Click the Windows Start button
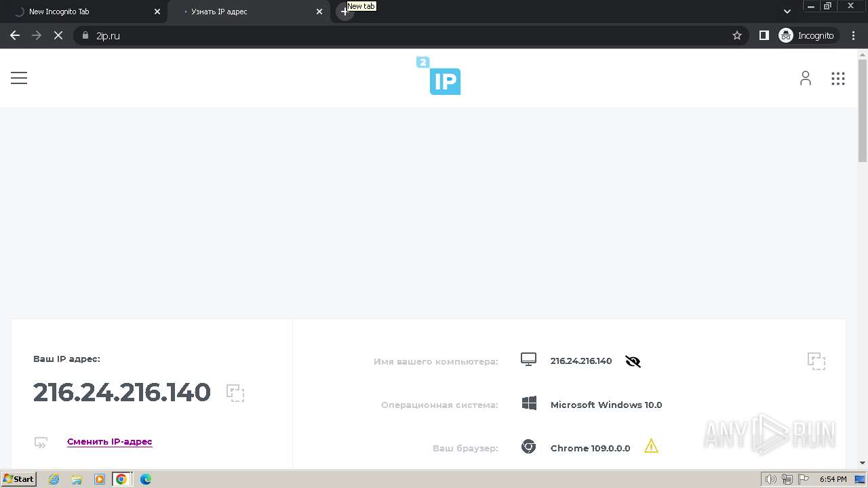This screenshot has height=488, width=868. (x=19, y=479)
